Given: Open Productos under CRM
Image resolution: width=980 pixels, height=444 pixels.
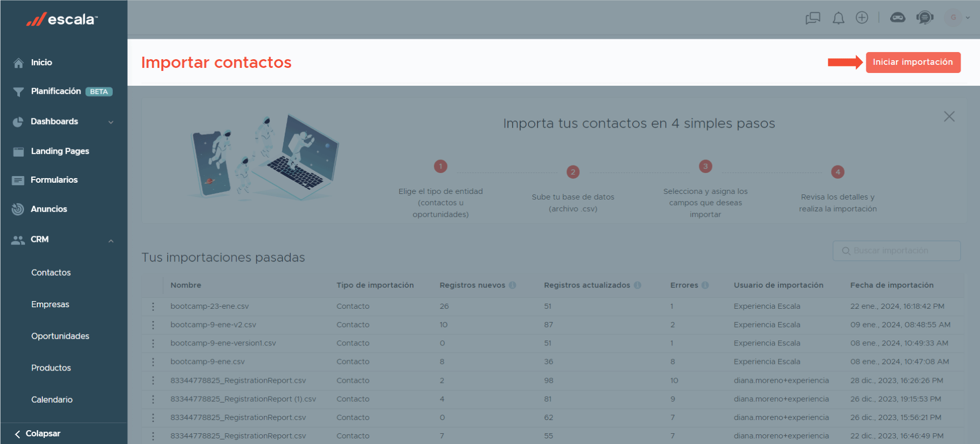Looking at the screenshot, I should click(x=51, y=367).
